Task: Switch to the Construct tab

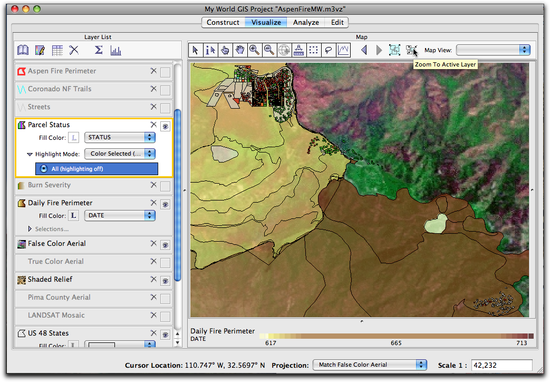Action: click(x=223, y=22)
